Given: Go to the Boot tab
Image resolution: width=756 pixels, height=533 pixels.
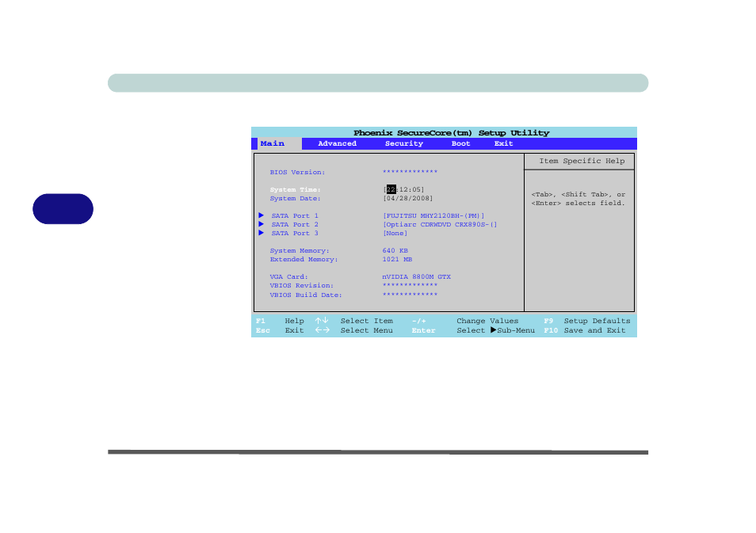Looking at the screenshot, I should click(x=460, y=144).
